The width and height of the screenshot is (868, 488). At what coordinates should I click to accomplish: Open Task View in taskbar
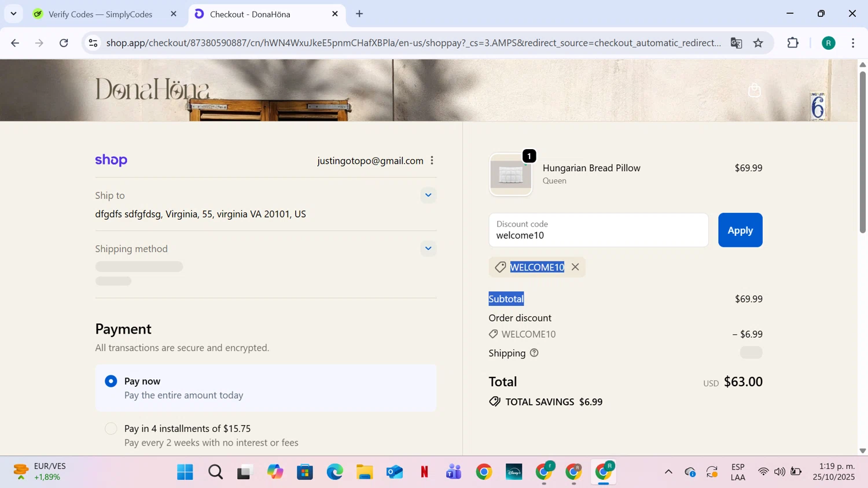click(245, 472)
